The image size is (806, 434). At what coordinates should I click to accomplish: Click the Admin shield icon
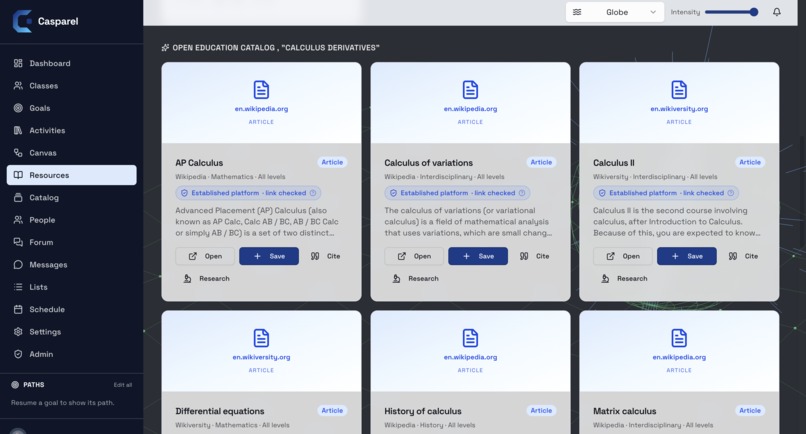click(18, 354)
